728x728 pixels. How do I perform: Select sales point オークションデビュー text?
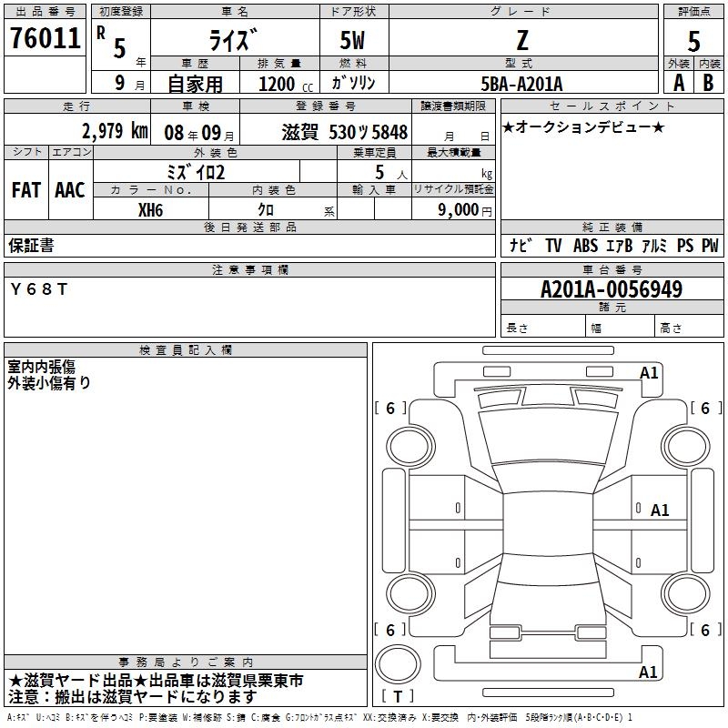click(x=583, y=127)
